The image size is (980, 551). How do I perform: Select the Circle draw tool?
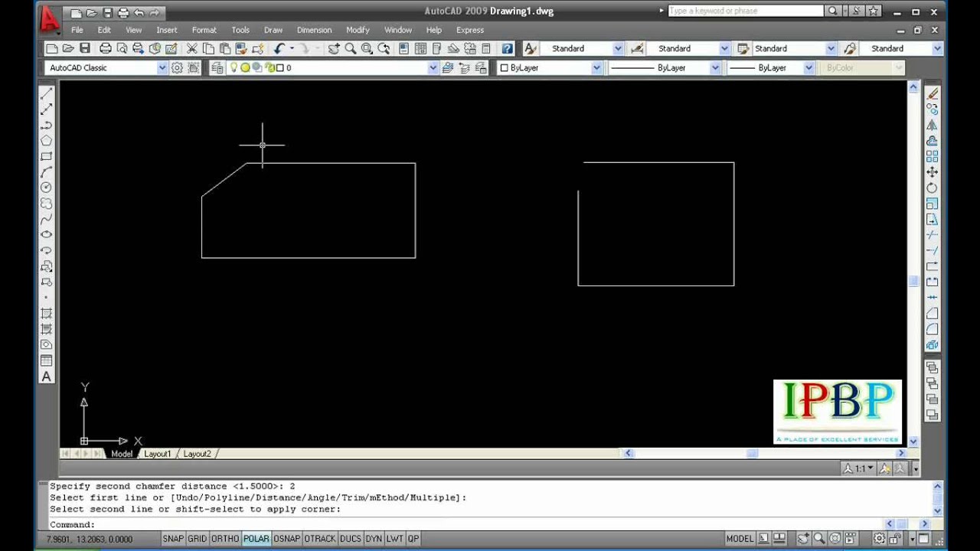point(47,187)
